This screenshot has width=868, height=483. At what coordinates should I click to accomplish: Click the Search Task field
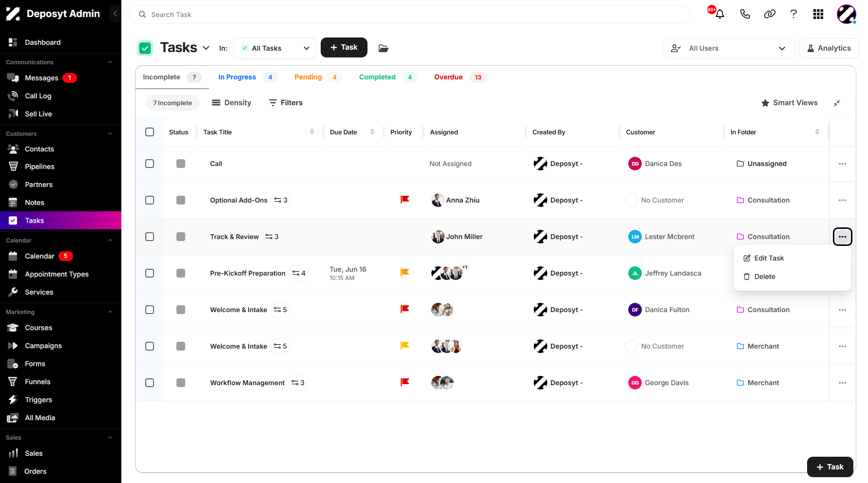click(x=410, y=15)
